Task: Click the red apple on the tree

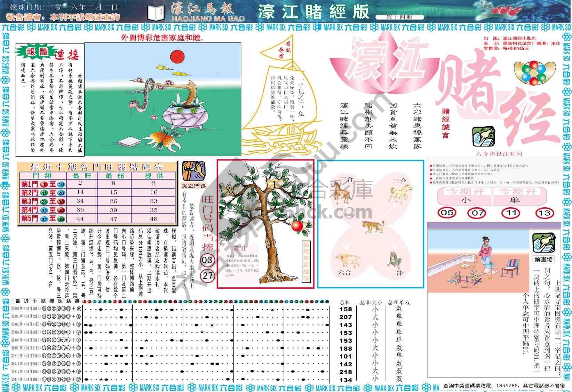Action: pyautogui.click(x=297, y=226)
